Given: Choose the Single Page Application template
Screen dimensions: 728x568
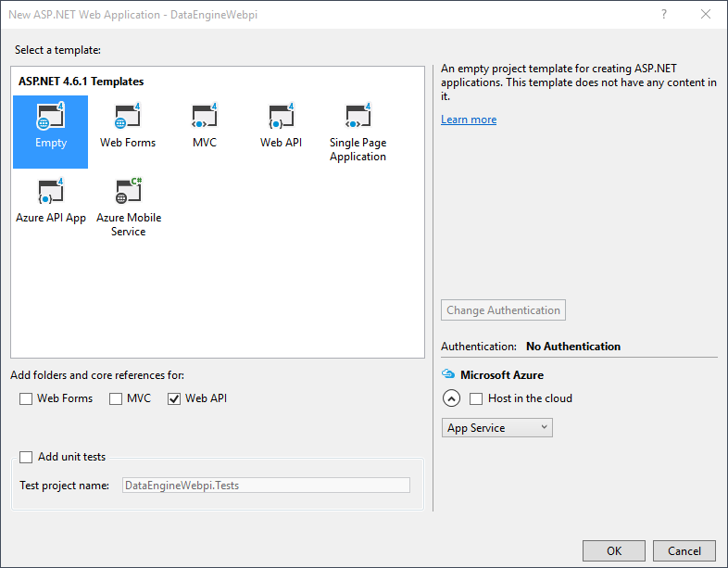Looking at the screenshot, I should [x=358, y=117].
